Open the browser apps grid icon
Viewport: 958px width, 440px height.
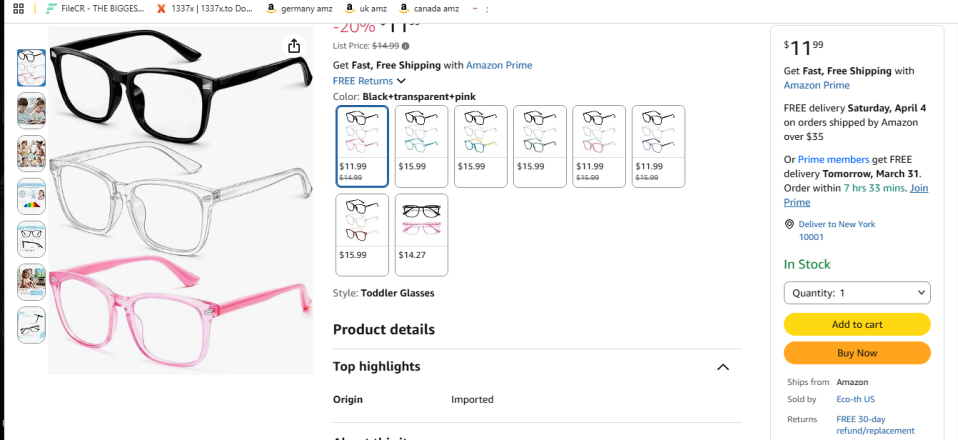point(18,8)
